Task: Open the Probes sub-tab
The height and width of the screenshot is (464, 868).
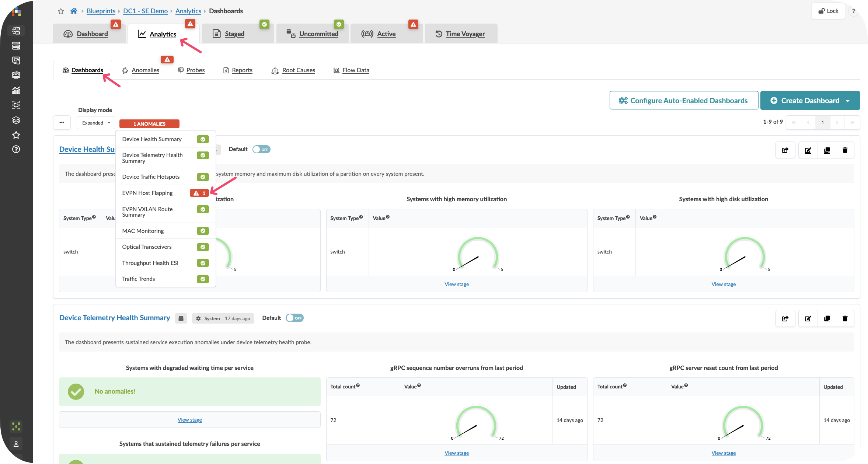Action: click(195, 70)
